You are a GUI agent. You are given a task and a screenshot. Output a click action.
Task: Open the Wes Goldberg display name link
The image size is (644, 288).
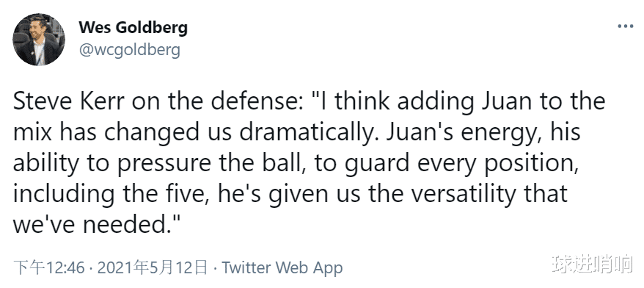(x=133, y=28)
